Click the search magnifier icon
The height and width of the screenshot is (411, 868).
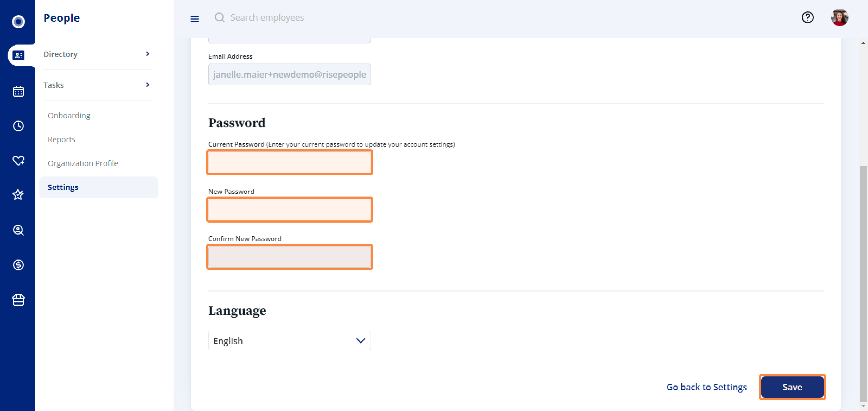(220, 17)
